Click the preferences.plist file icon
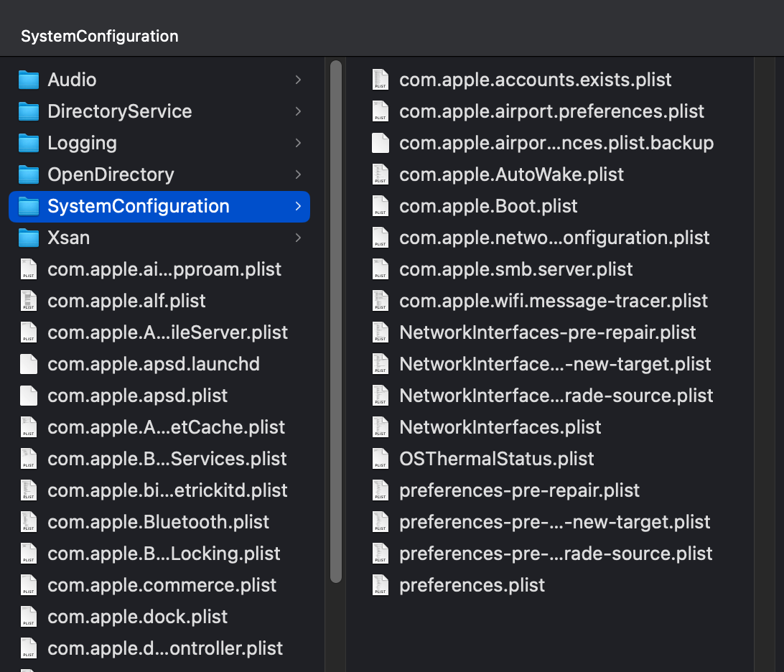The width and height of the screenshot is (784, 672). tap(381, 585)
